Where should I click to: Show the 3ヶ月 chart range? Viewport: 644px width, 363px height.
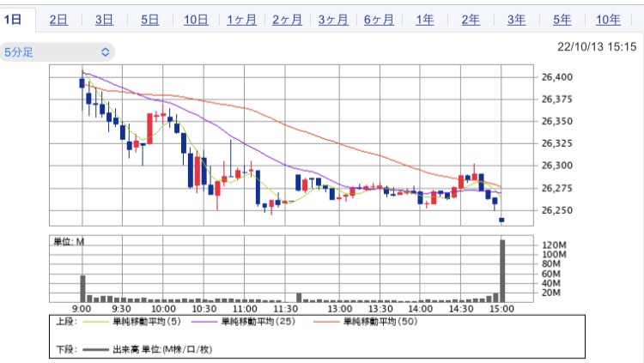coord(333,20)
